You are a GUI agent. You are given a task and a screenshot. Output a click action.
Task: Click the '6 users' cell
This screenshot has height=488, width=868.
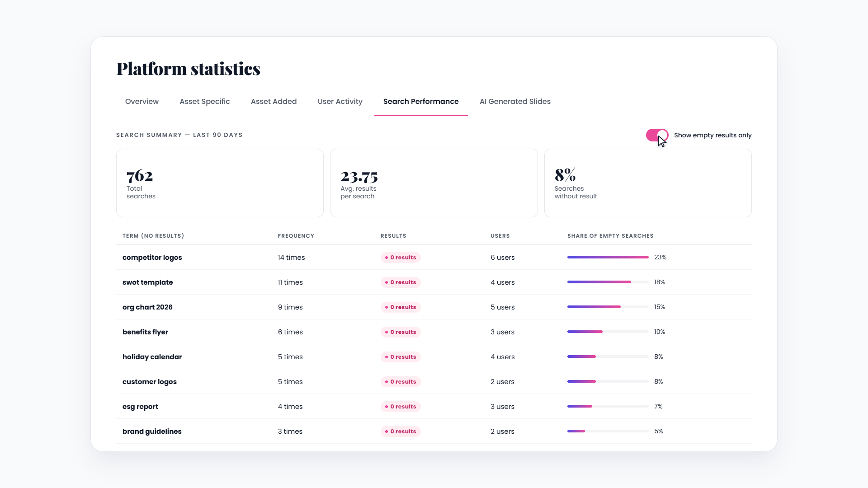[503, 258]
